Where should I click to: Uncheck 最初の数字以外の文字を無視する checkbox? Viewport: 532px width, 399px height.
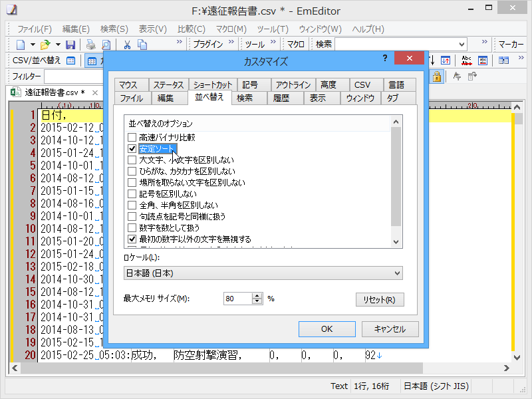coord(132,239)
